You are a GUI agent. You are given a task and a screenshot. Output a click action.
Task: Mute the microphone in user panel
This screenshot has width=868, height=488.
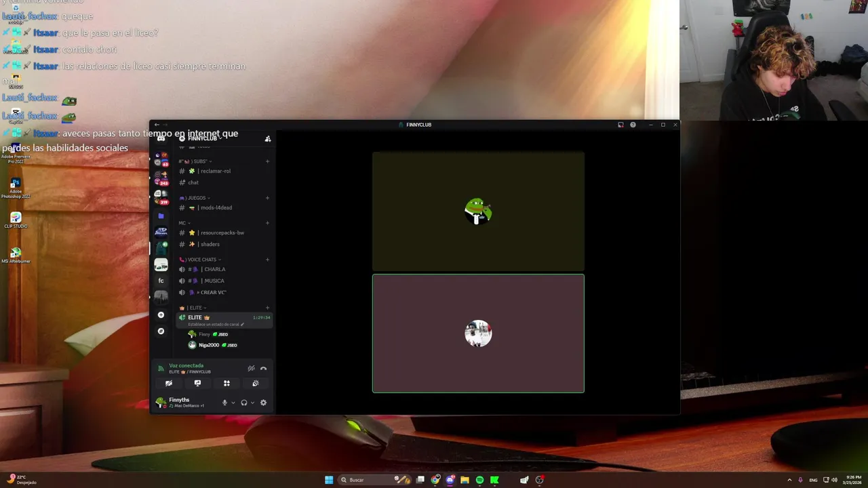pyautogui.click(x=224, y=403)
